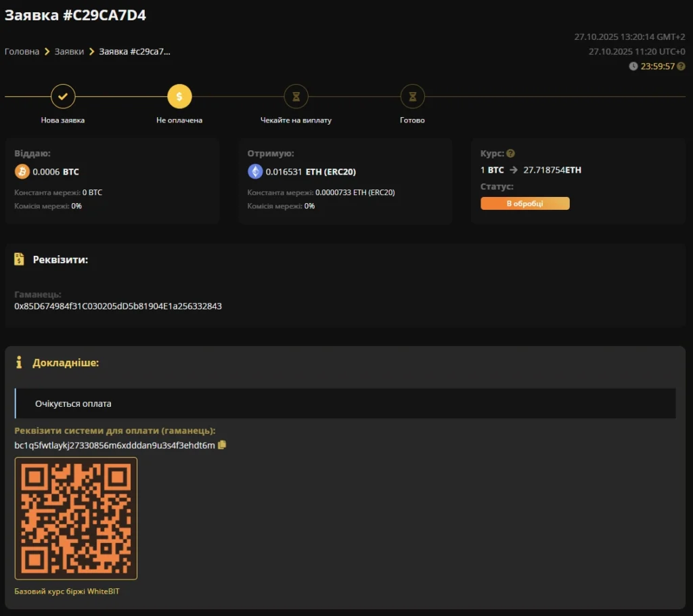Click the 27.10.2025 11:20 UTC+0 timestamp

(637, 51)
